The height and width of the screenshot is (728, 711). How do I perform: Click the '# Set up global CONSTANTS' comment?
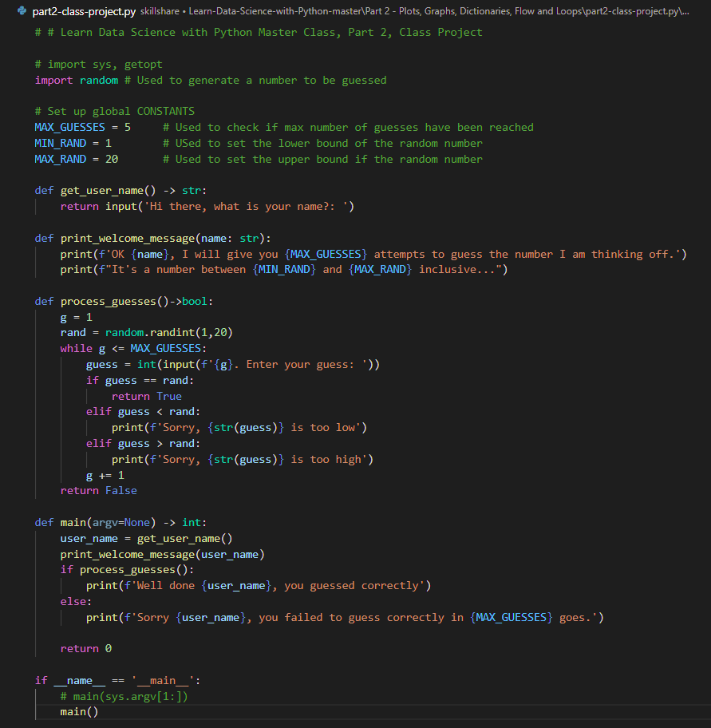click(x=115, y=112)
